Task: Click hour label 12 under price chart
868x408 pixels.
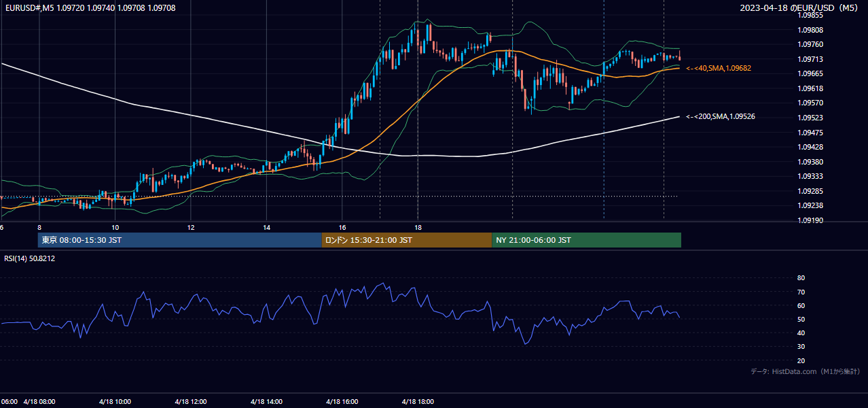Action: (191, 227)
